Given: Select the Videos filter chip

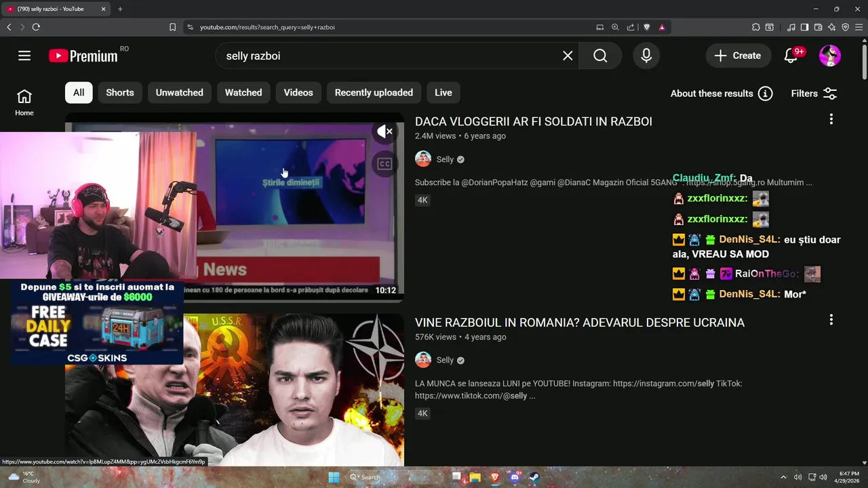Looking at the screenshot, I should click(298, 93).
